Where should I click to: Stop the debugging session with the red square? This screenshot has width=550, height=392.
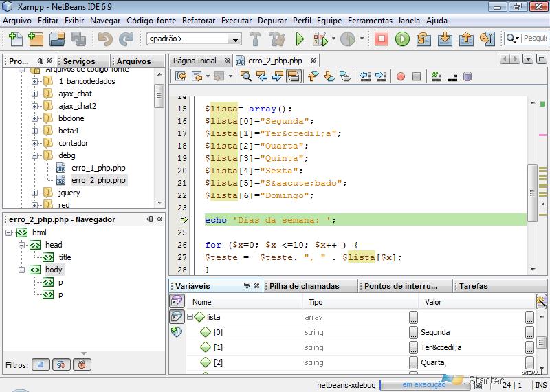[x=382, y=39]
